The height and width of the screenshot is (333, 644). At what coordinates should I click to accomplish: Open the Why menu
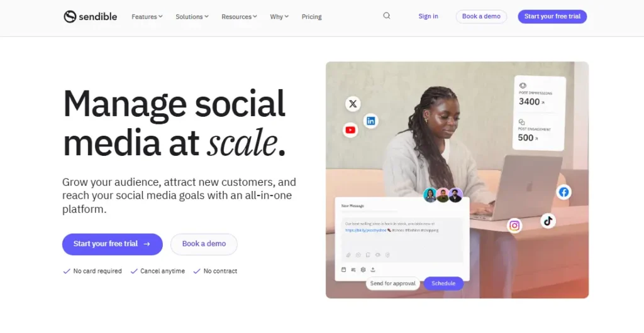[279, 17]
